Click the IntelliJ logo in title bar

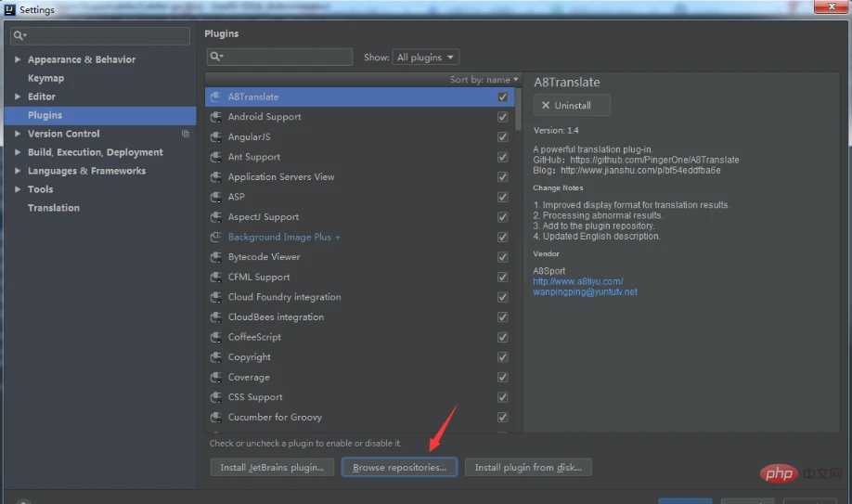10,9
